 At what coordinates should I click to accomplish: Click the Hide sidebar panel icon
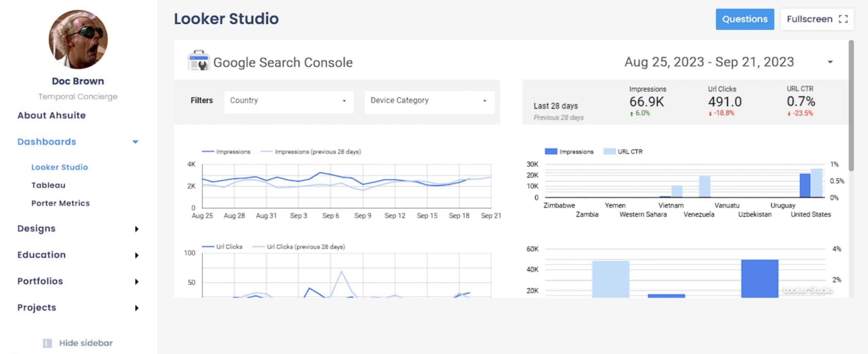[47, 343]
